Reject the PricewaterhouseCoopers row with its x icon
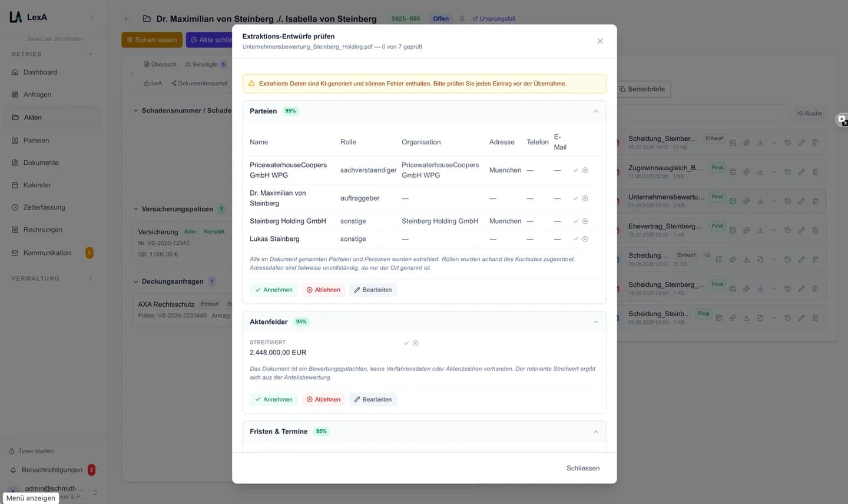 point(585,170)
